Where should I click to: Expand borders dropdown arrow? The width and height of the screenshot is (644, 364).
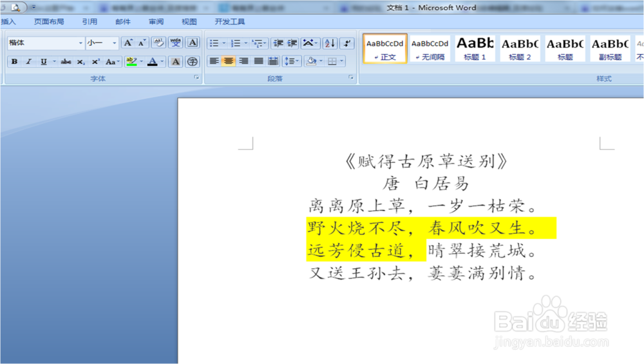click(342, 62)
